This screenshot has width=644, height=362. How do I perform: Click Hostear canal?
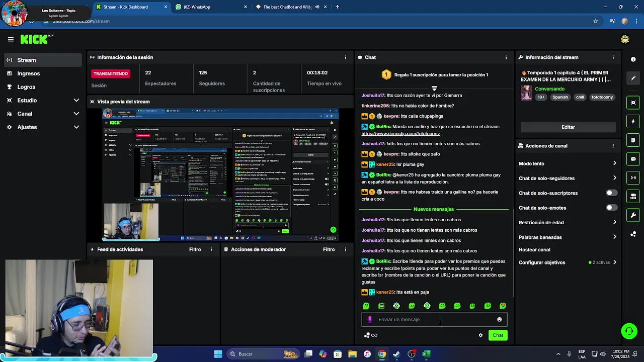coord(534,250)
